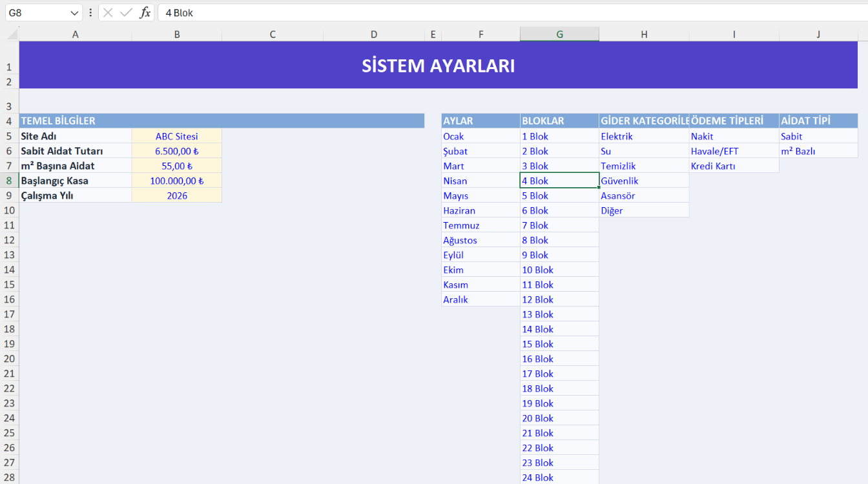868x484 pixels.
Task: Click the AİDAT TİPİ header cell
Action: coord(819,121)
